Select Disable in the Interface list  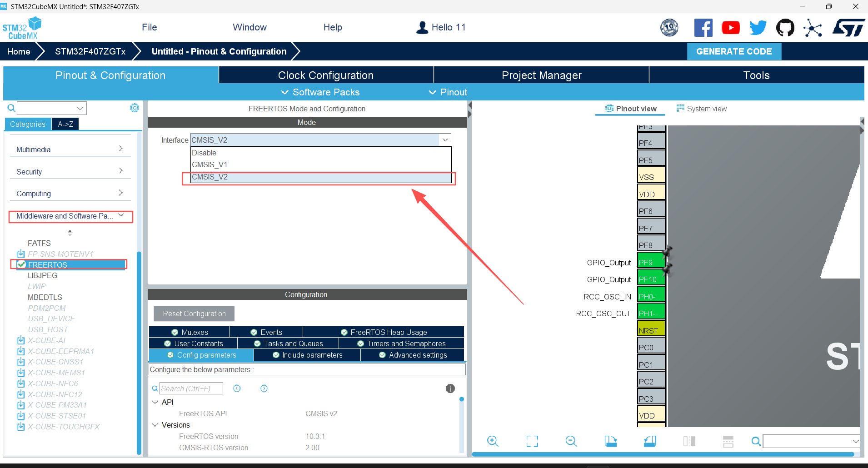[321, 153]
